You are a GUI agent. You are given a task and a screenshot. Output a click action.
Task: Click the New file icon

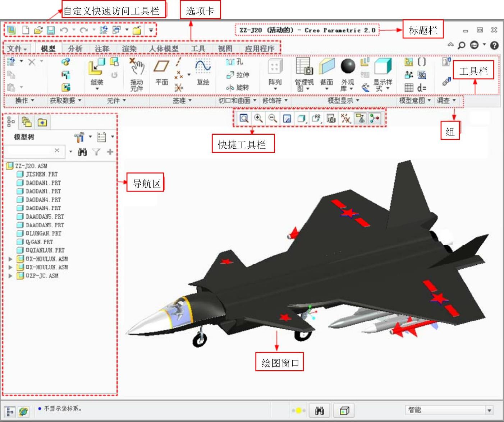tap(26, 30)
